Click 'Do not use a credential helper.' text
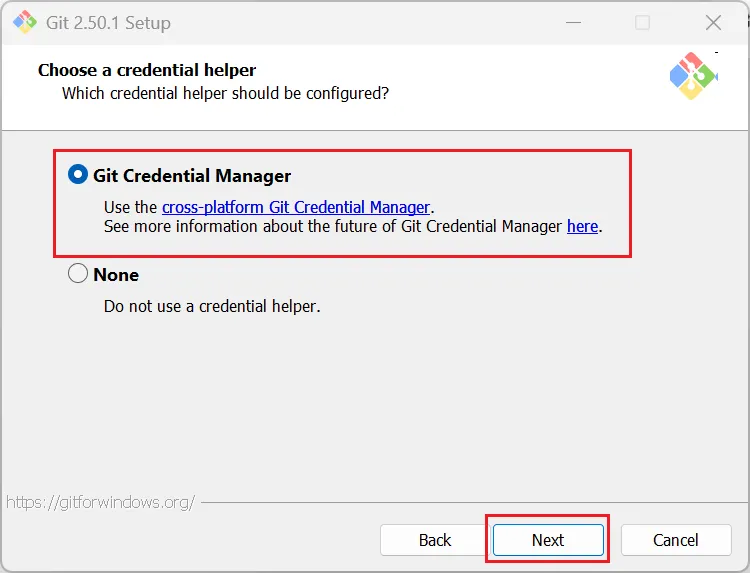The height and width of the screenshot is (573, 750). point(212,306)
